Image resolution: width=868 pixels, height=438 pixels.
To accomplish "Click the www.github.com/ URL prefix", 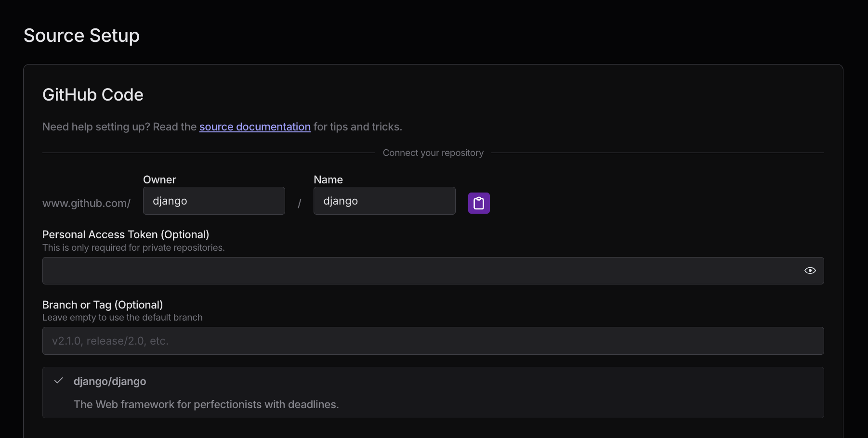I will coord(86,203).
